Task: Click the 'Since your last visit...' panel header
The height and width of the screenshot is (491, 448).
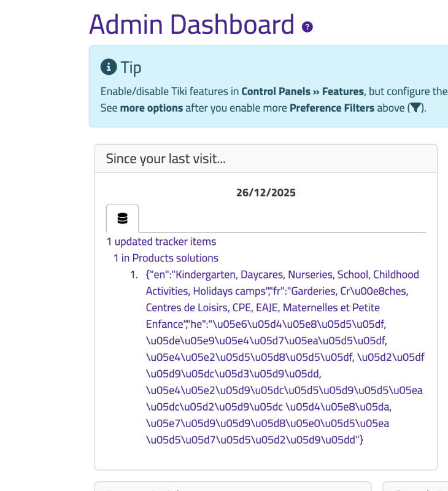Action: click(x=266, y=159)
